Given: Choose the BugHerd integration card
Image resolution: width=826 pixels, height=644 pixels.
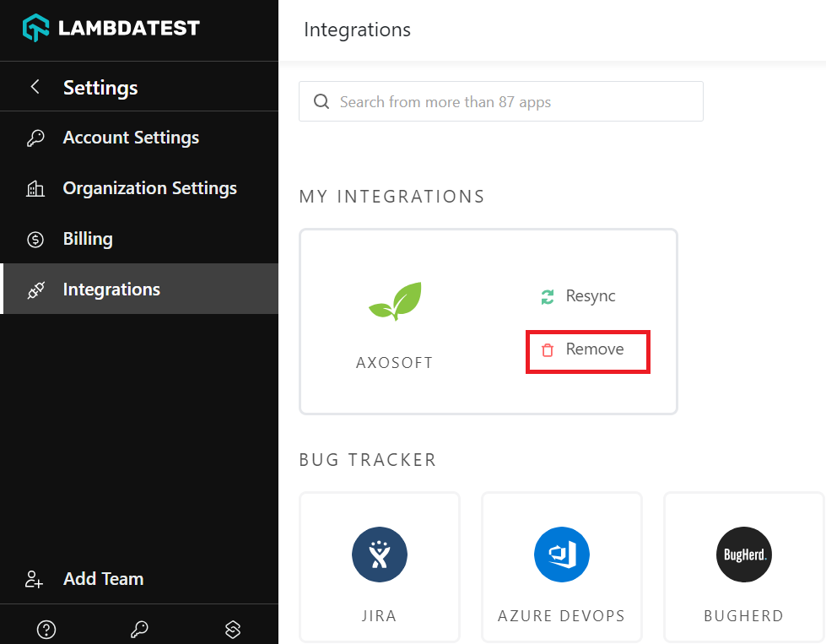Looking at the screenshot, I should pyautogui.click(x=743, y=567).
